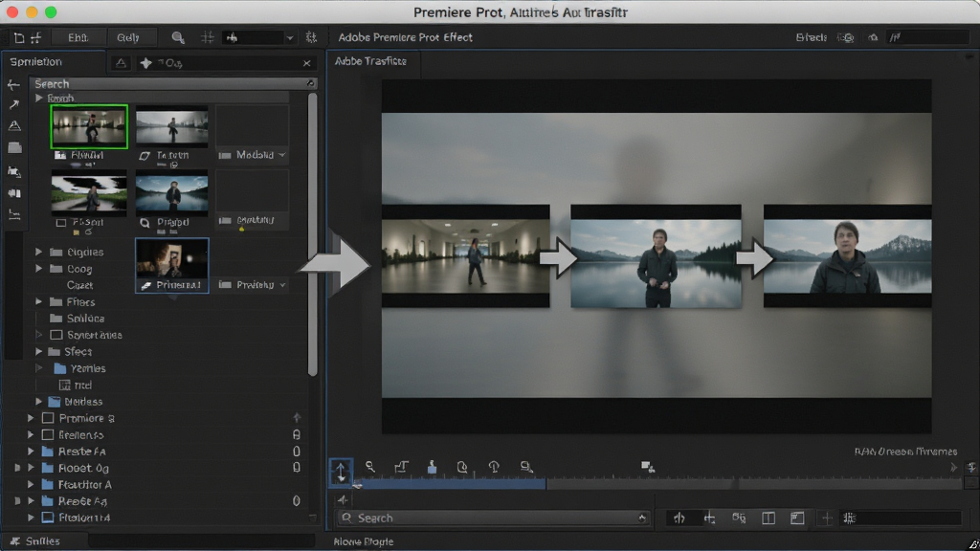Select the Sohlona folder
Screen dimensions: 980x551
pos(77,319)
